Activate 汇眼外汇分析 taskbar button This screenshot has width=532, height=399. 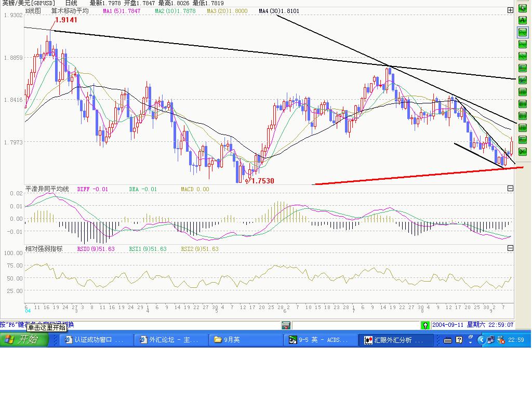click(396, 340)
